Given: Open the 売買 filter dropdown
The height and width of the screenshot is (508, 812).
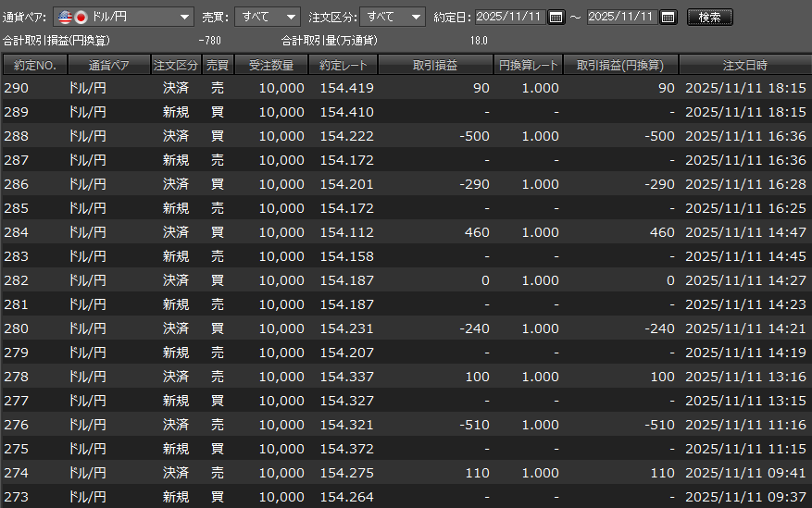Looking at the screenshot, I should tap(292, 17).
